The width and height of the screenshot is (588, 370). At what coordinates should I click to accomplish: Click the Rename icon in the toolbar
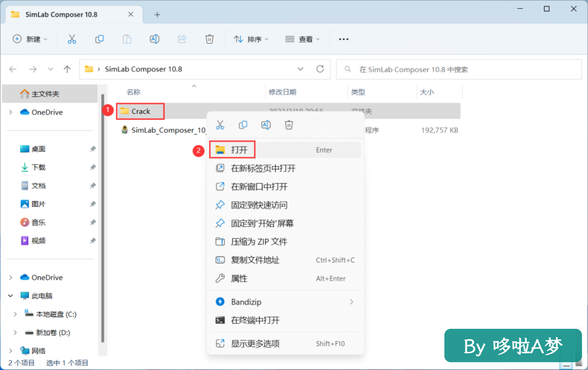click(x=154, y=39)
